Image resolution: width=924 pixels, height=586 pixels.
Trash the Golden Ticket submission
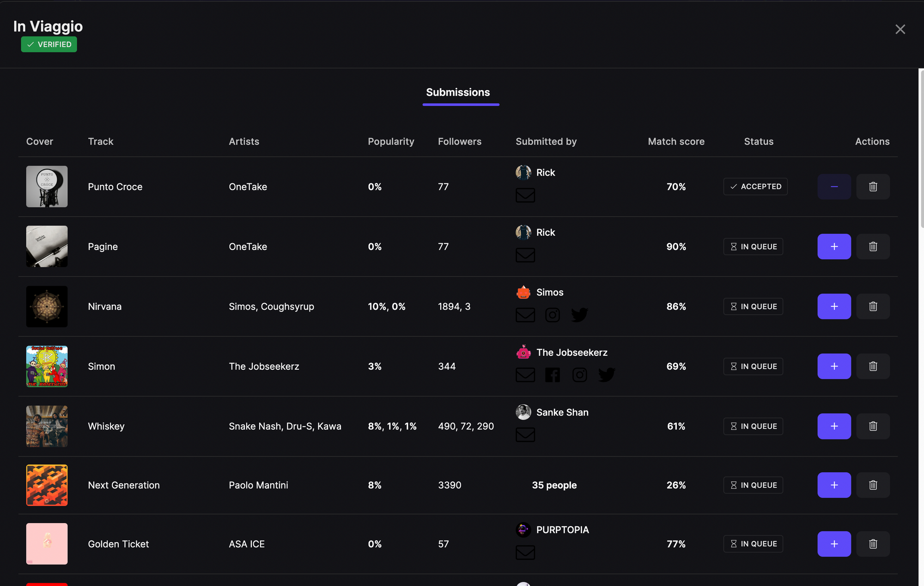tap(873, 544)
